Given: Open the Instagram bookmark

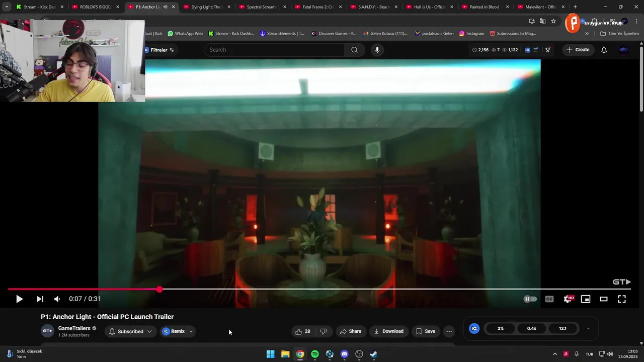Looking at the screenshot, I should click(471, 34).
